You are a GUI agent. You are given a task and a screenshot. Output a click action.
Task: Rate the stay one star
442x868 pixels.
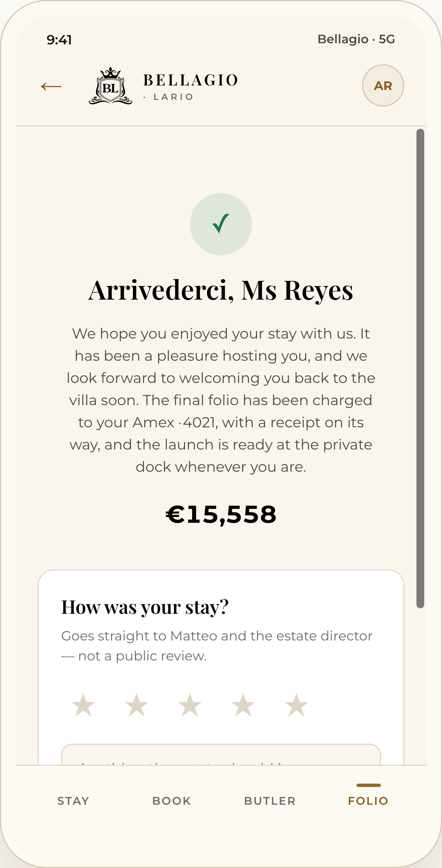(x=83, y=705)
